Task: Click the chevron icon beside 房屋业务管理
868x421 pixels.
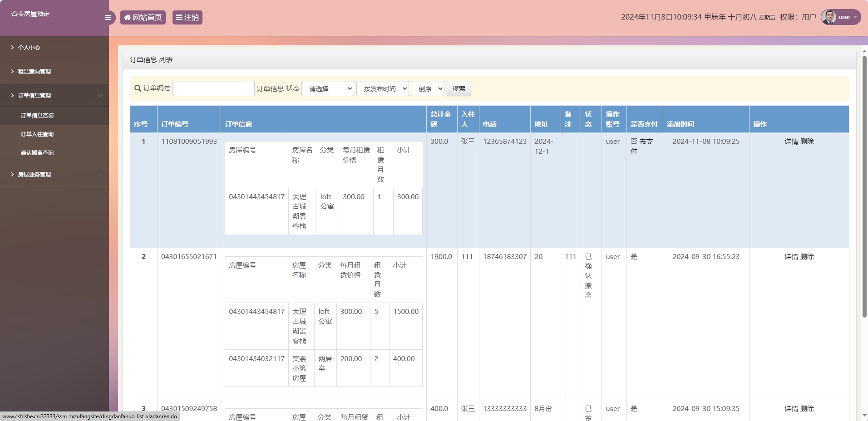Action: [x=100, y=174]
